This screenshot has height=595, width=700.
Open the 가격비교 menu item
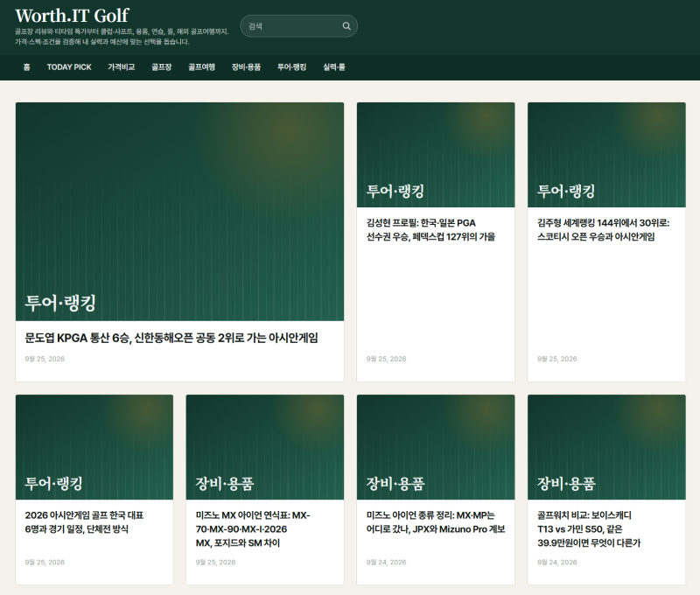(122, 67)
